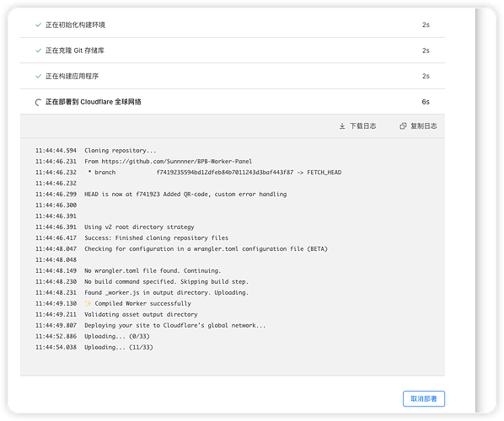Click 'Deploying your site to Cloudflare's global network'
Screen dimensions: 504x421
pos(174,325)
